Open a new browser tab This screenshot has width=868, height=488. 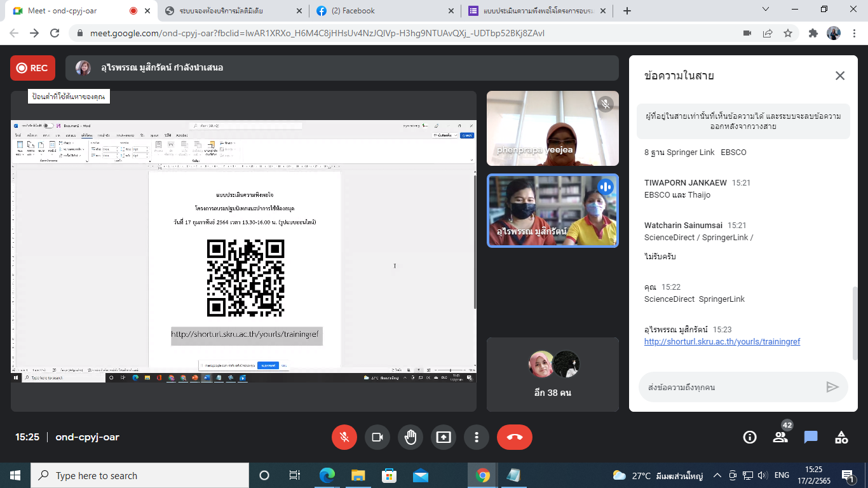(627, 11)
